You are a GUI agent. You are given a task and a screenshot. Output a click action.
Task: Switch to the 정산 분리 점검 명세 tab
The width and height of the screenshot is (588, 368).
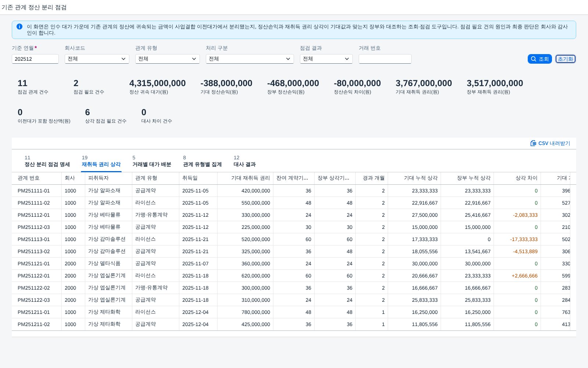[47, 161]
